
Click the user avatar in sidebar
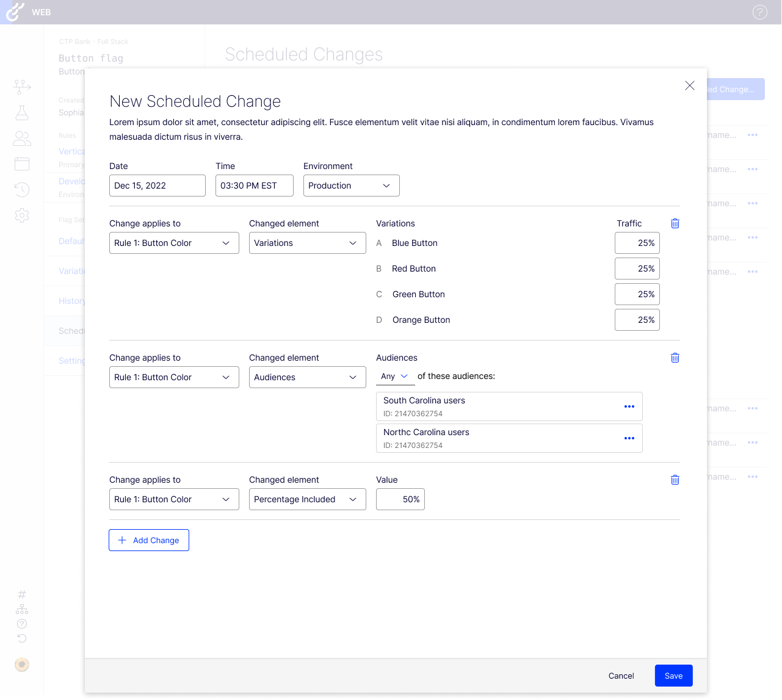pos(22,665)
